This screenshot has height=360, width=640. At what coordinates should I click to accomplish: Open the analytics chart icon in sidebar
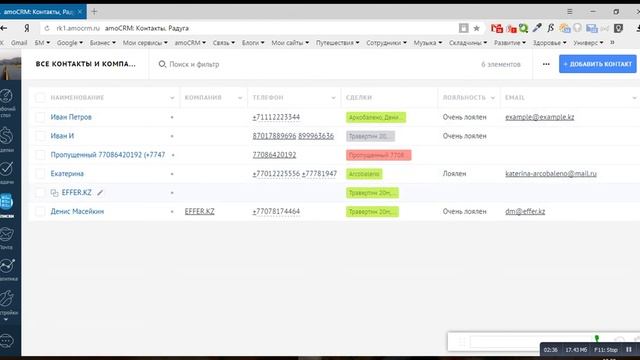click(7, 266)
